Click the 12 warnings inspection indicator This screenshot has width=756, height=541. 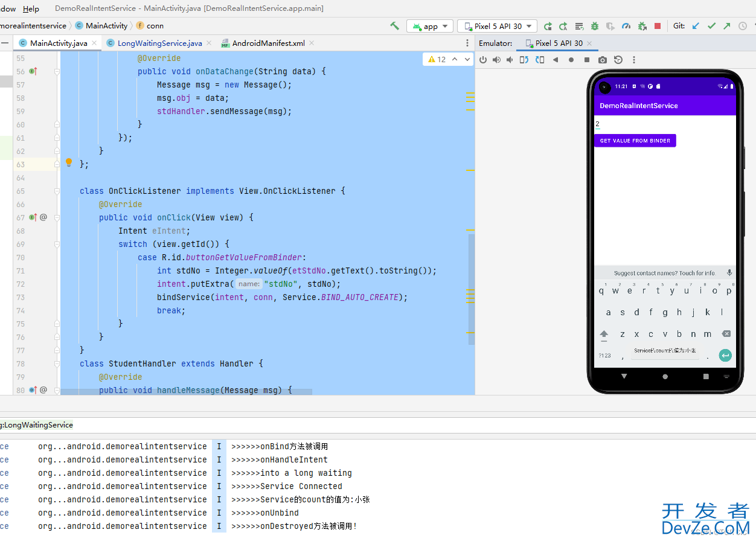click(437, 59)
